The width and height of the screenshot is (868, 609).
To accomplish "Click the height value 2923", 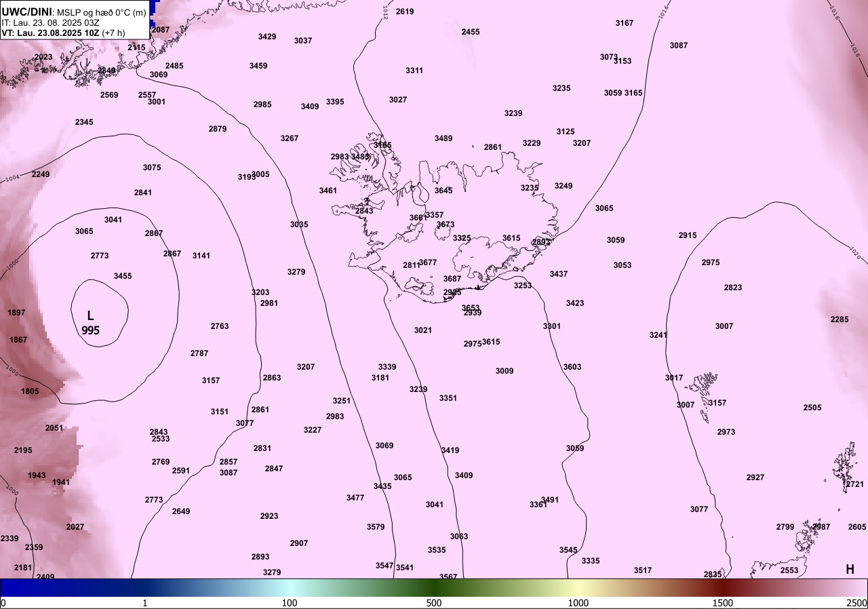I will pyautogui.click(x=269, y=516).
